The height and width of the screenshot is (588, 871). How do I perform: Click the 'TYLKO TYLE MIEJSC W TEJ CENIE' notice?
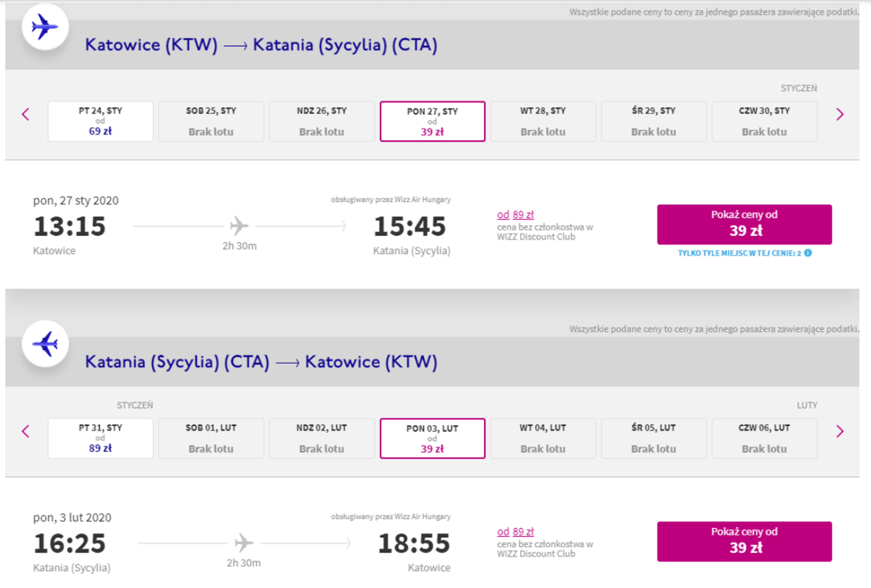pyautogui.click(x=739, y=253)
